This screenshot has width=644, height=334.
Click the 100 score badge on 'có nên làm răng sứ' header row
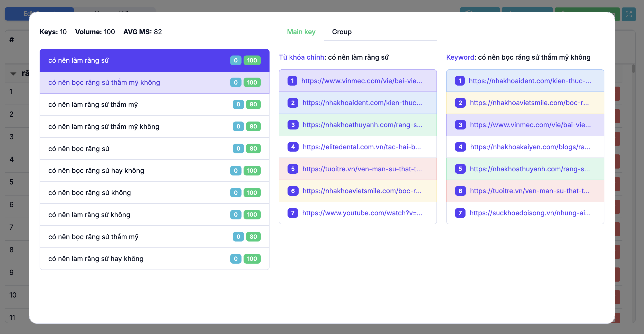pos(252,60)
